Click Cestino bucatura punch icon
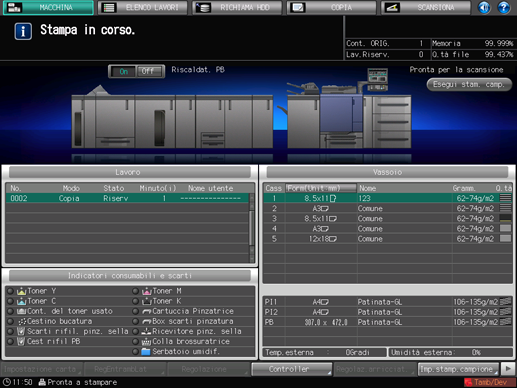 click(x=21, y=322)
